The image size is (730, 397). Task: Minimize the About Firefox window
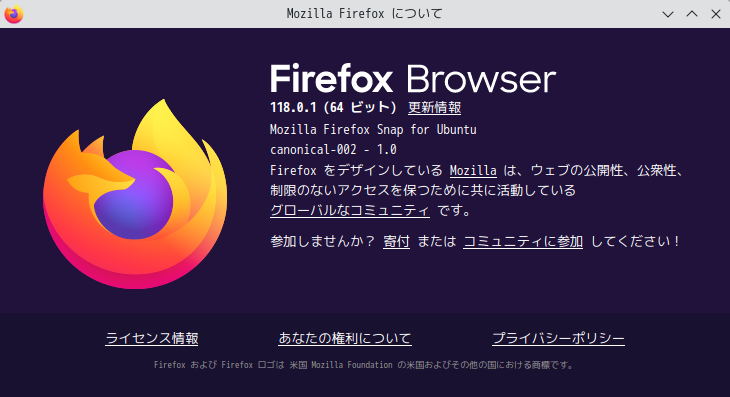[668, 14]
